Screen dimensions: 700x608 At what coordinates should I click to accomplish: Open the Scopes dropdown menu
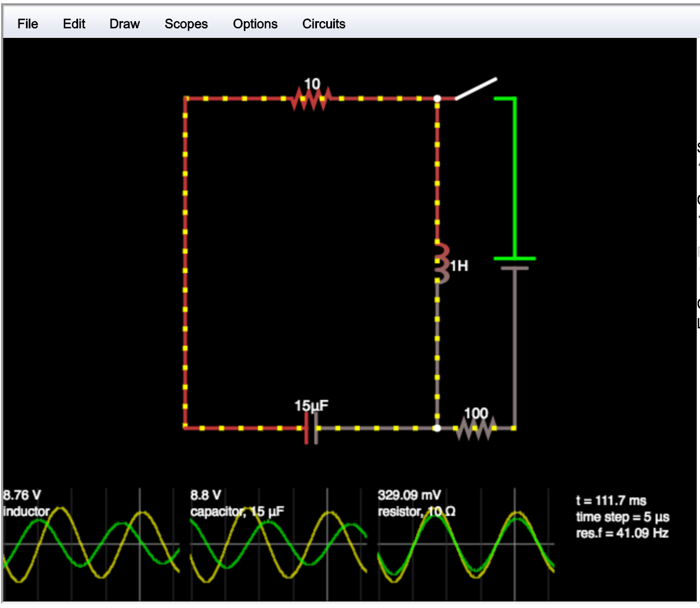186,24
